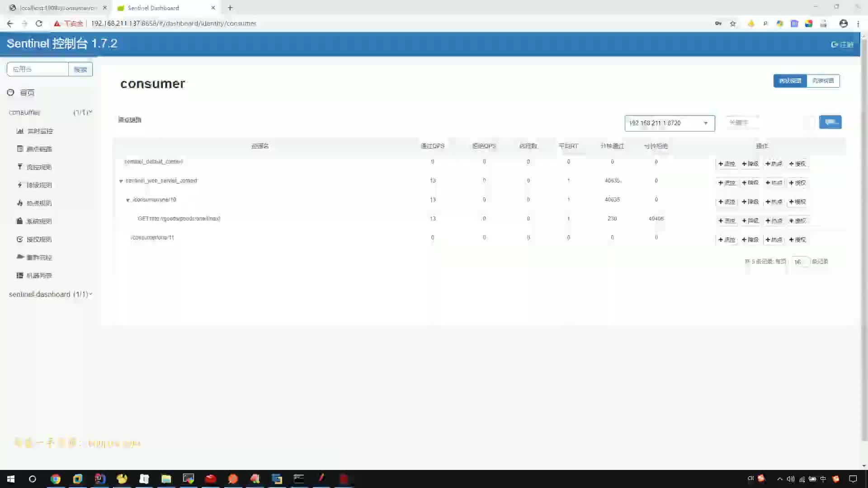Screen dimensions: 868x488
Task: Click the /consumer/one/11 resource name
Action: click(x=152, y=237)
